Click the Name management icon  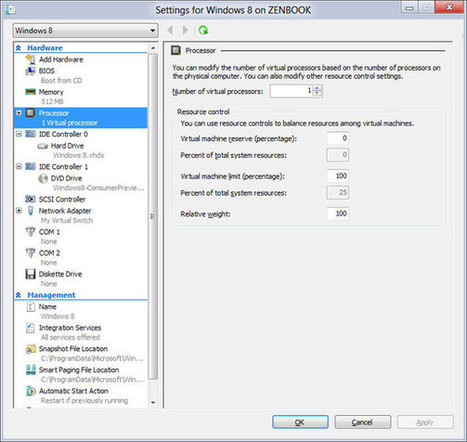(x=30, y=307)
